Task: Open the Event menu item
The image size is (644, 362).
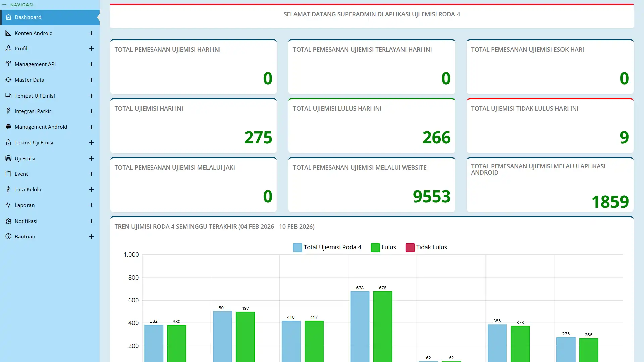Action: pos(21,174)
